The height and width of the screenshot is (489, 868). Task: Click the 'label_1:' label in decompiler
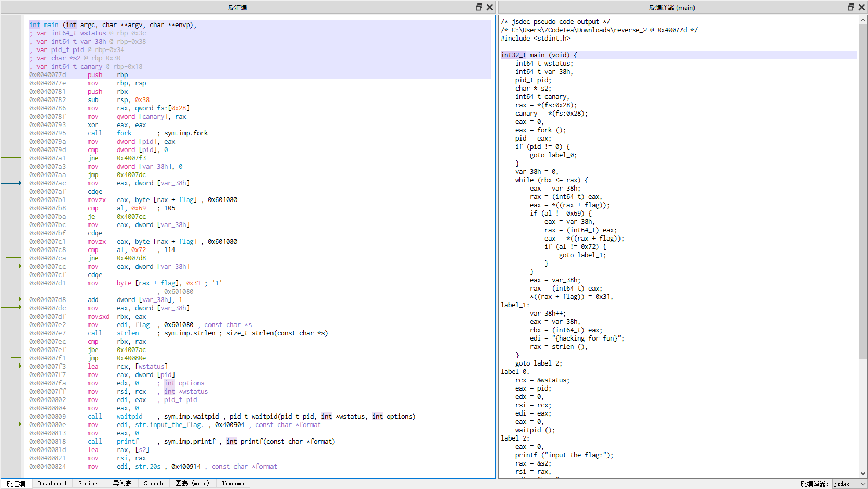pos(515,305)
